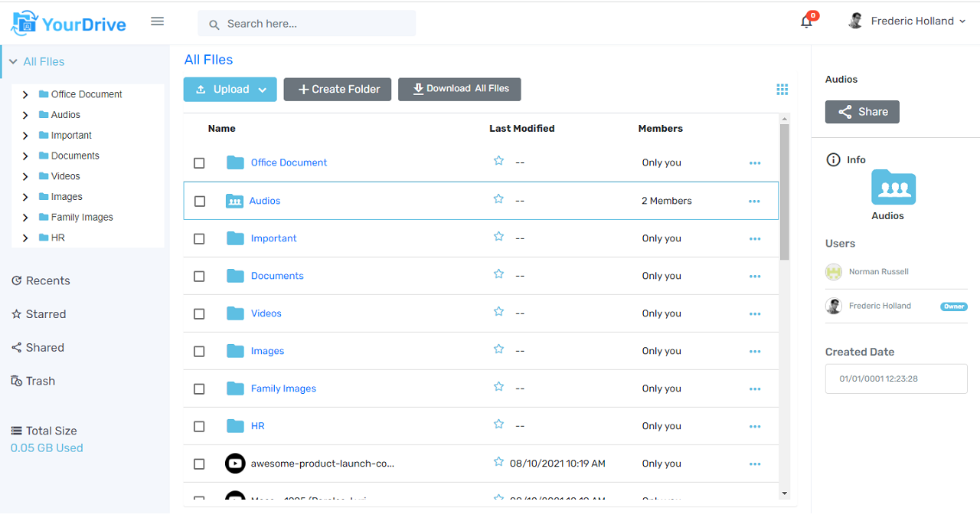Click the search magnifier icon
This screenshot has width=980, height=518.
pos(214,24)
